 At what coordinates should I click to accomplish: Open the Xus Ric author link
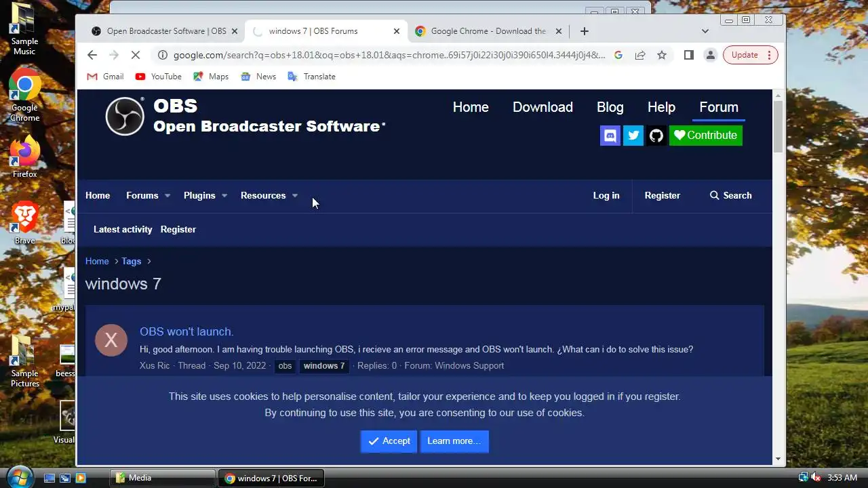155,365
